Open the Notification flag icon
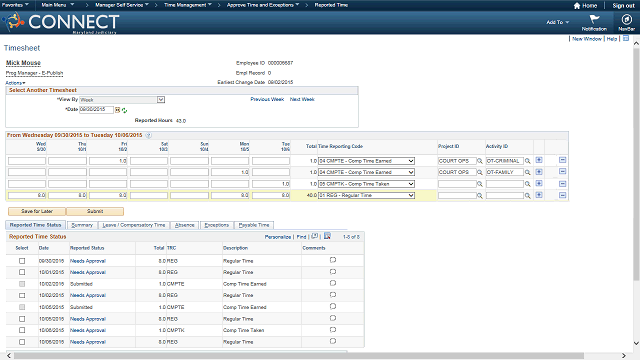This screenshot has width=640, height=360. (594, 19)
